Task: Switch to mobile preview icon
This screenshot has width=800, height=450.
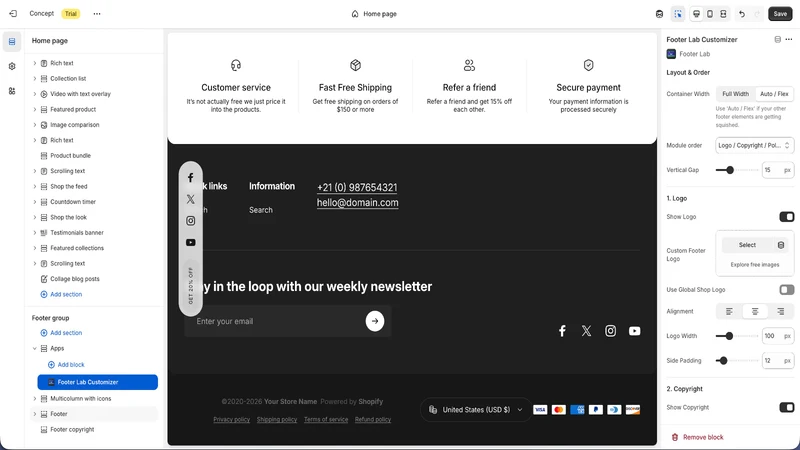Action: tap(710, 14)
